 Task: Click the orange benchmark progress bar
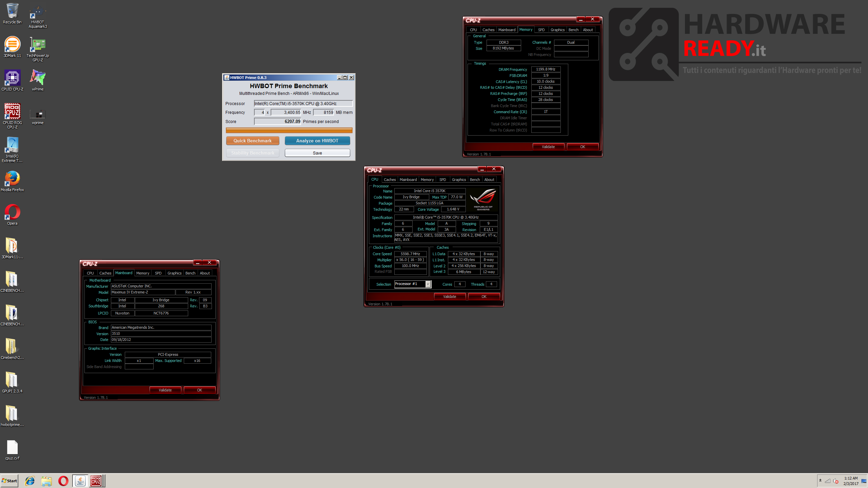tap(289, 130)
